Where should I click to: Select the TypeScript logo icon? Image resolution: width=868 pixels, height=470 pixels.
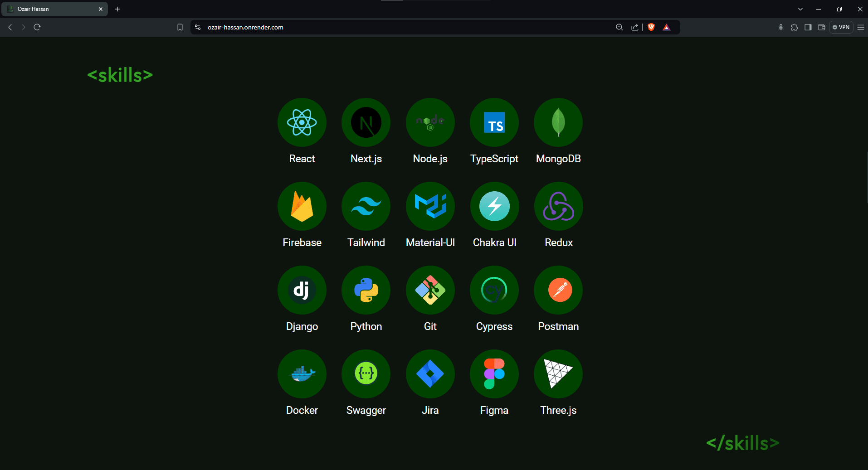click(494, 122)
